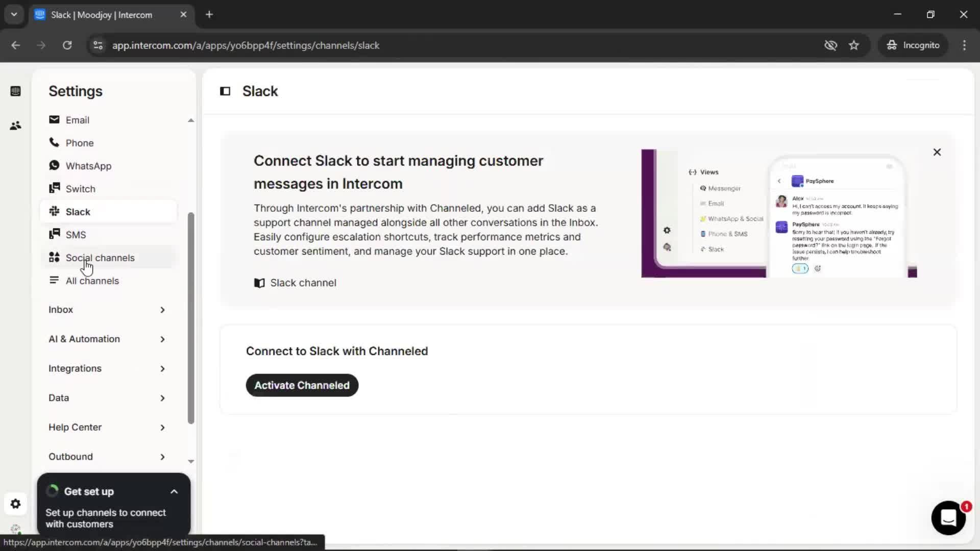Screen dimensions: 980x551
Task: Click the sidebar scroll up arrow
Action: coord(191,120)
